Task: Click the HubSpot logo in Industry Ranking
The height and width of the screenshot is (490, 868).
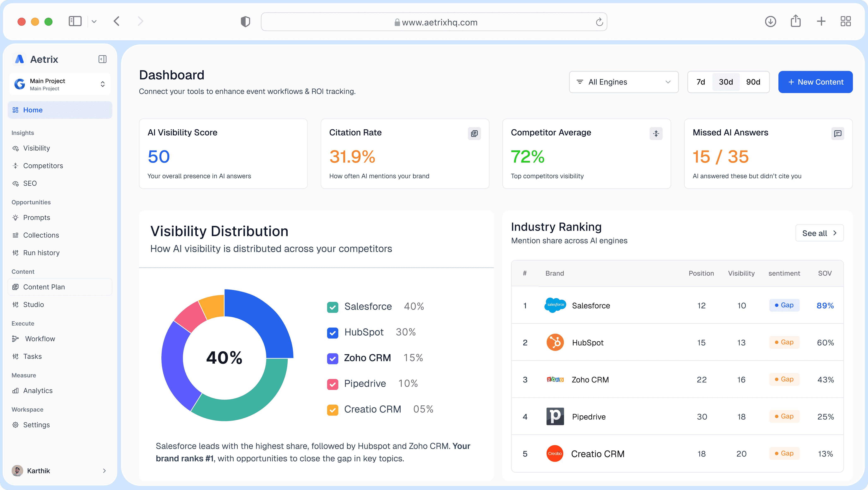Action: (x=555, y=342)
